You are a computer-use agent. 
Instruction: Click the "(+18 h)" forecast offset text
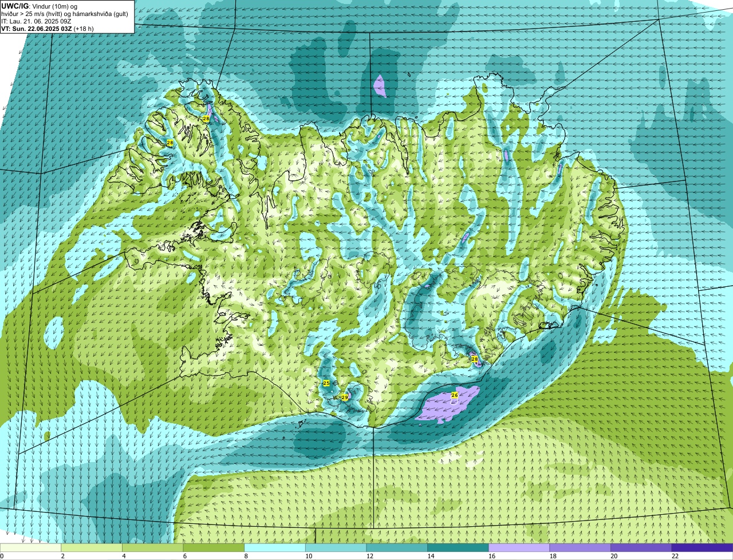(84, 28)
